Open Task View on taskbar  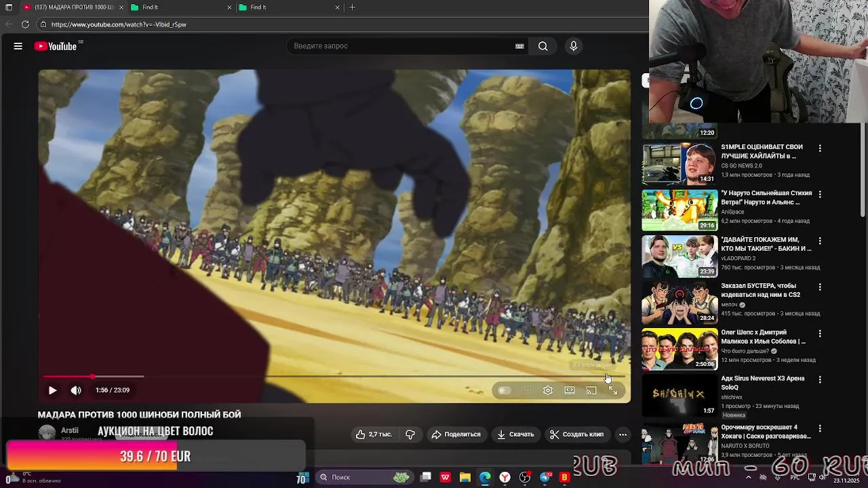tap(426, 477)
